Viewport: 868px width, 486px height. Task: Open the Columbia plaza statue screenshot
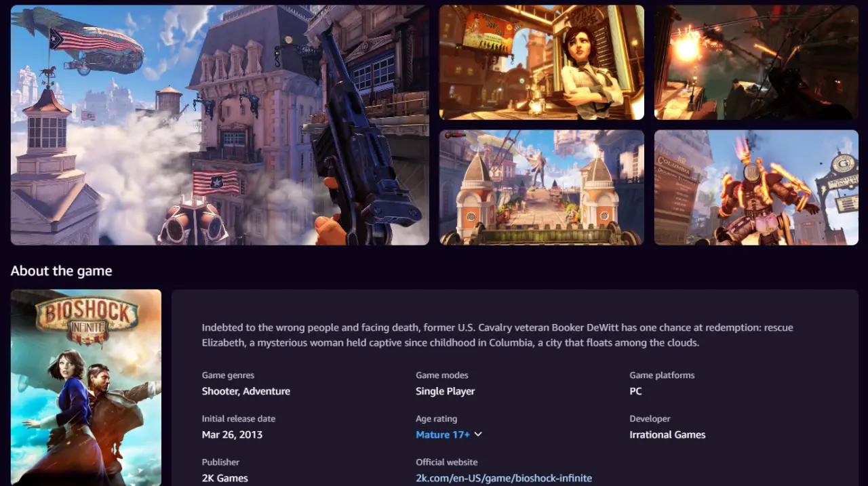point(542,187)
